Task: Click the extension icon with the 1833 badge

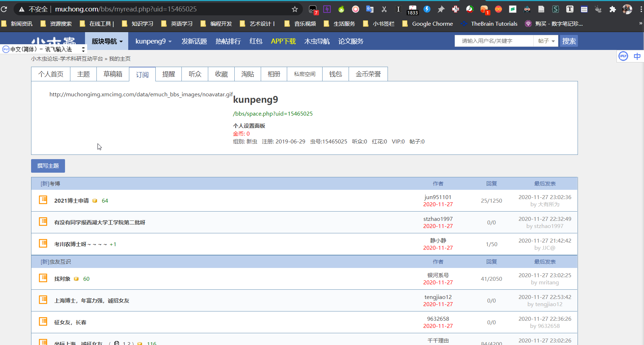Action: 413,10
